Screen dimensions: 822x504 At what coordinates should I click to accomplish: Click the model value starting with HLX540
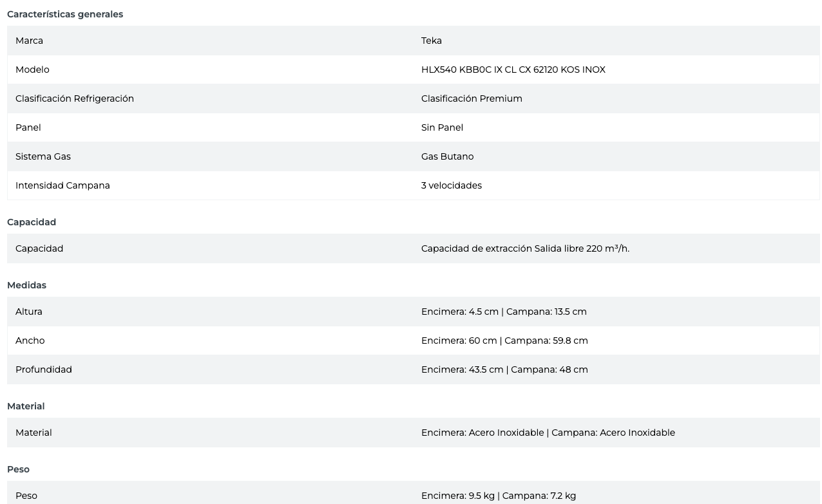coord(513,70)
